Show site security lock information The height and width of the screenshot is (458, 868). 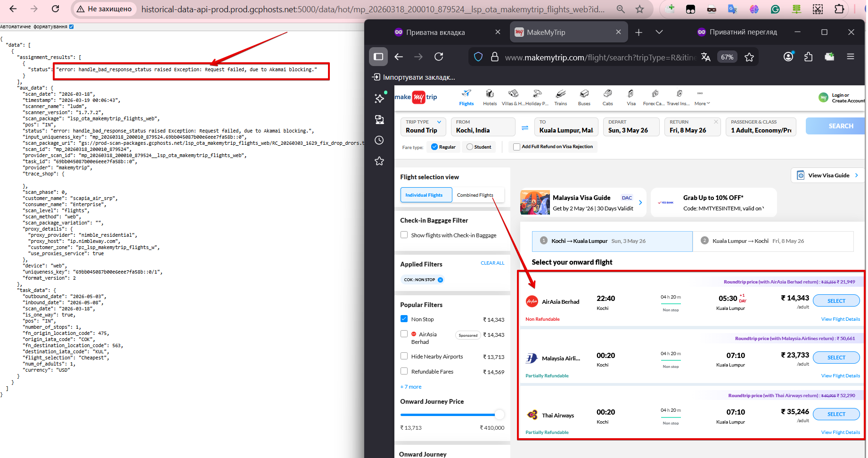point(495,57)
